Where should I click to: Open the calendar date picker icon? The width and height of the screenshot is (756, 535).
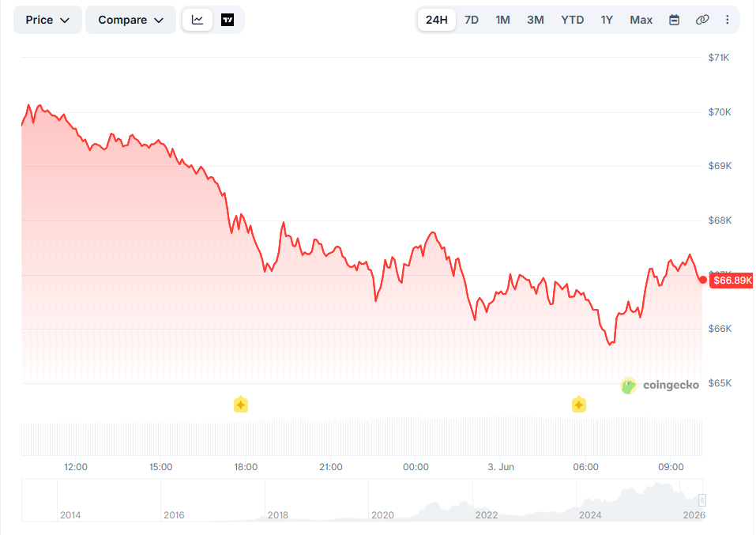click(675, 20)
